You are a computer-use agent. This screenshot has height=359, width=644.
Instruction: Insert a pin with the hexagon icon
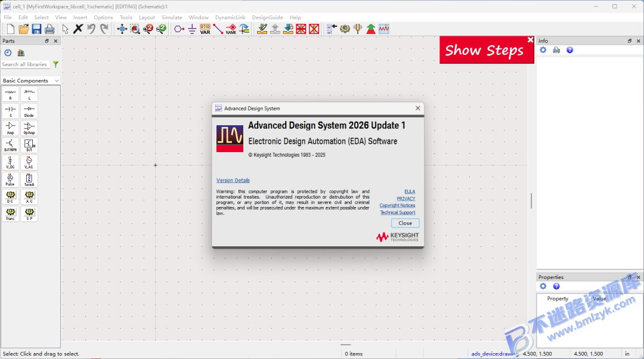(x=179, y=29)
